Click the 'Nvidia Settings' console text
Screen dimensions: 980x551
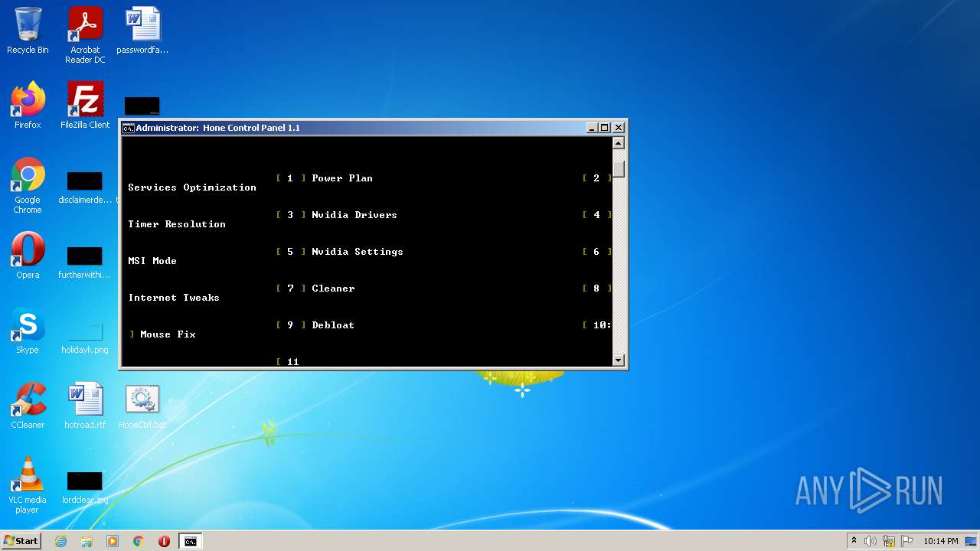pyautogui.click(x=358, y=252)
